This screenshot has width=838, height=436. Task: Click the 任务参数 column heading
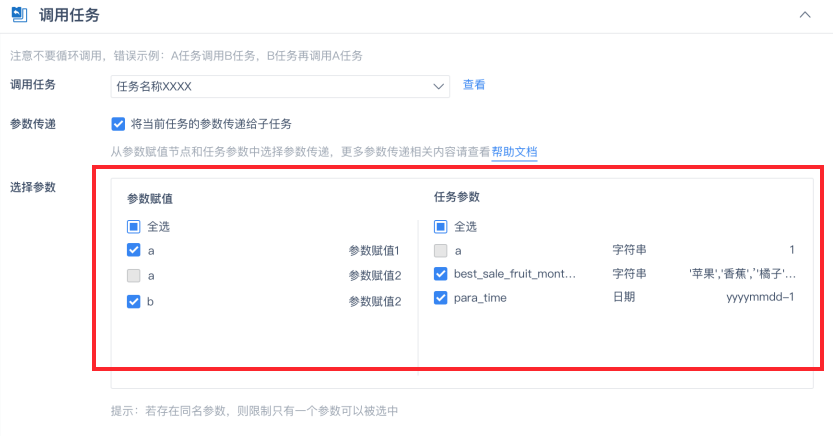coord(457,197)
